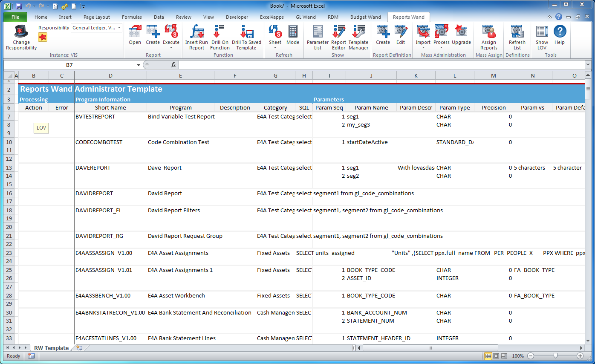Screen dimensions: 595x364
Task: Select column D header
Action: coord(110,75)
